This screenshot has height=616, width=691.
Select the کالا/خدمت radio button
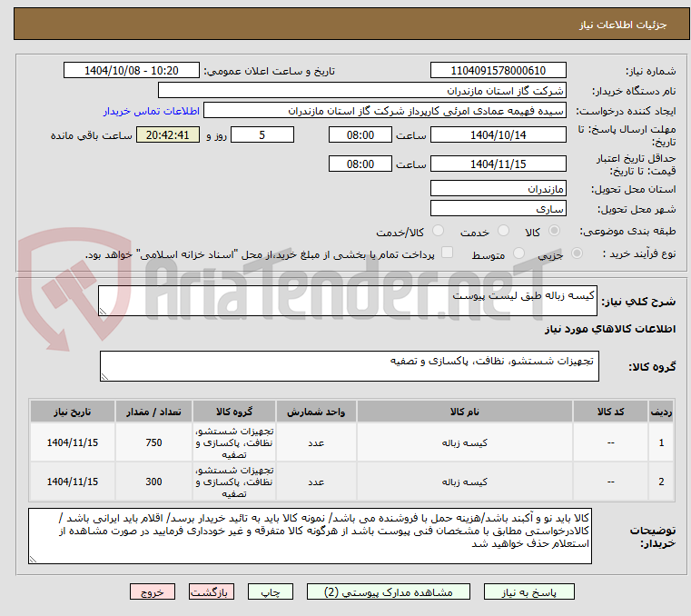click(438, 231)
